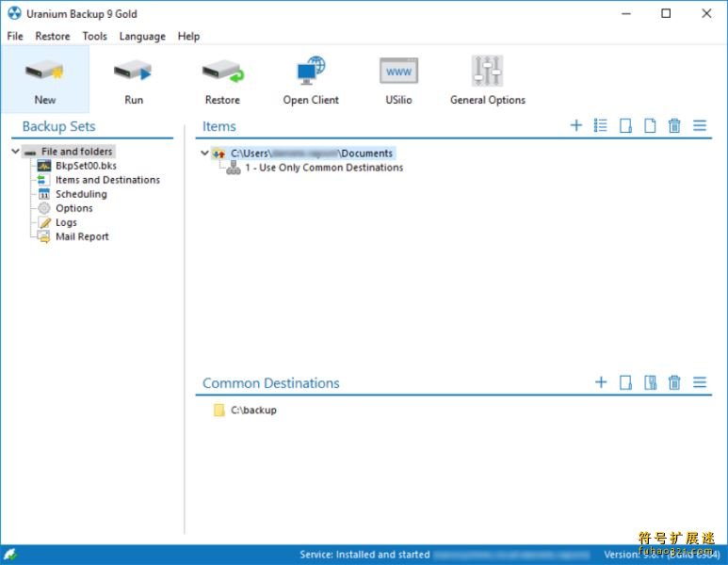Open the Tools menu
This screenshot has height=565, width=728.
(95, 36)
